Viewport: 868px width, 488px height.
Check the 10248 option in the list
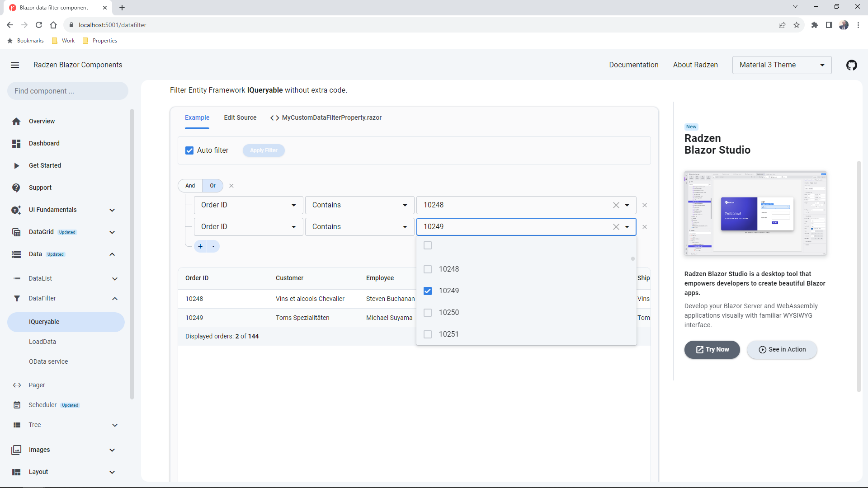[x=428, y=269]
